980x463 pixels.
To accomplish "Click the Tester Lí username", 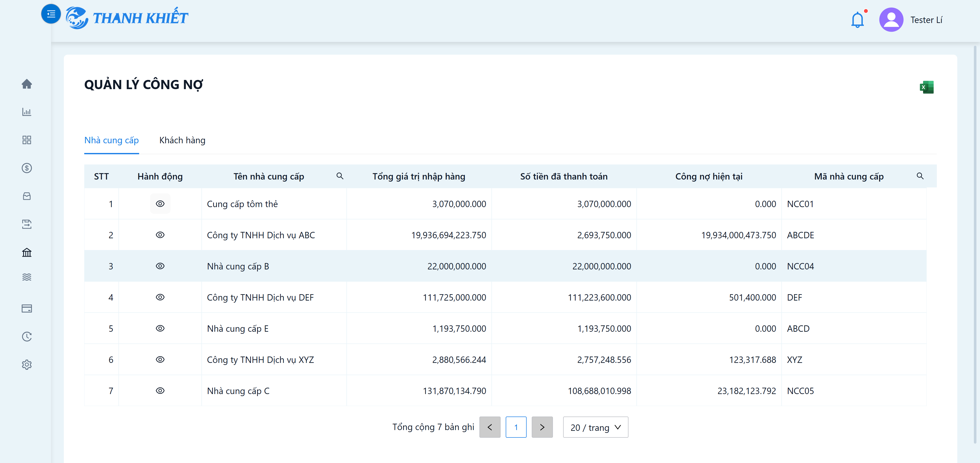I will tap(926, 20).
